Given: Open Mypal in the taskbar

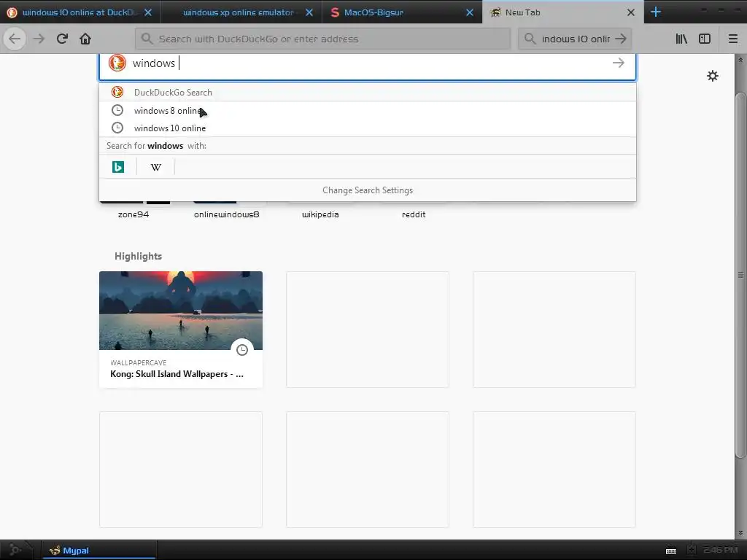Looking at the screenshot, I should (x=99, y=551).
